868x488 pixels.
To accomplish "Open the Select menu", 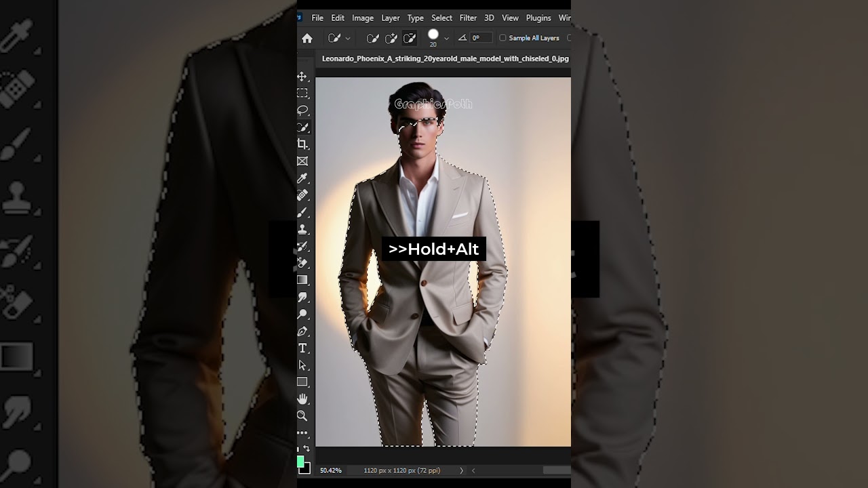I will point(441,18).
